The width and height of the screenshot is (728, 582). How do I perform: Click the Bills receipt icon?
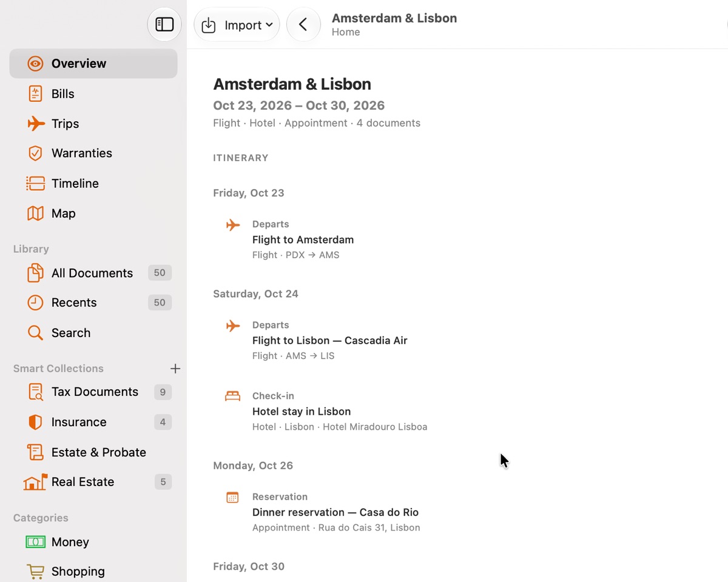36,93
